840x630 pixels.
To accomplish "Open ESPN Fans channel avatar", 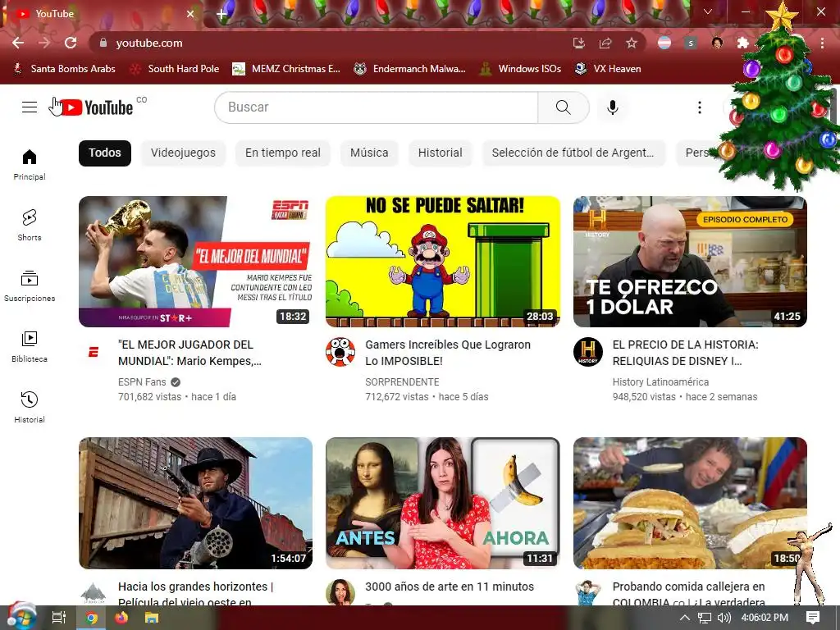I will pos(94,352).
